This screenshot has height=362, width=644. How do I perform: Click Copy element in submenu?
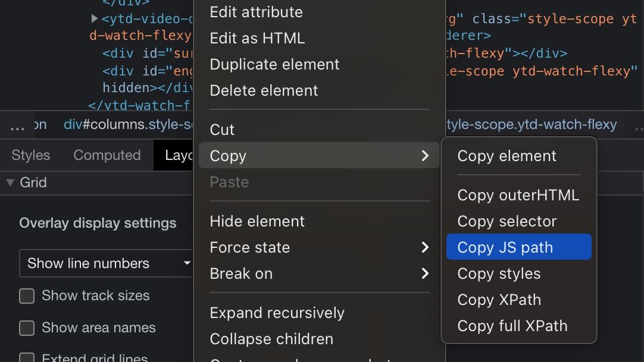507,156
